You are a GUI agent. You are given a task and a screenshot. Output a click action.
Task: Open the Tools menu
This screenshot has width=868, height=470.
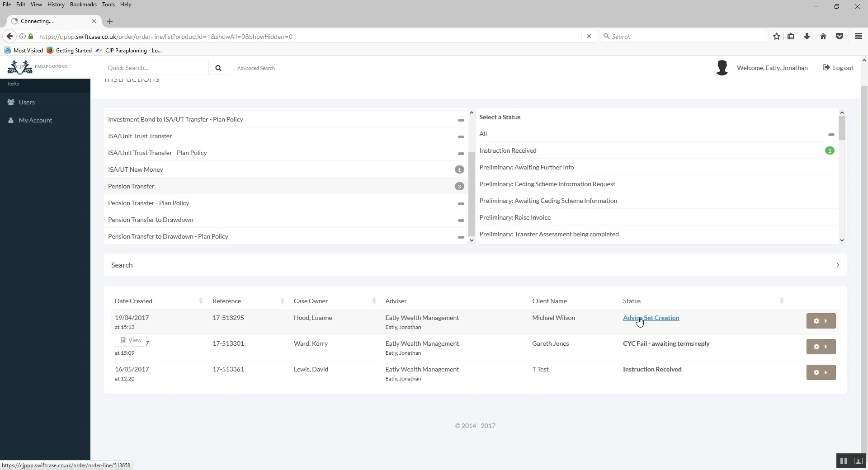click(x=108, y=5)
